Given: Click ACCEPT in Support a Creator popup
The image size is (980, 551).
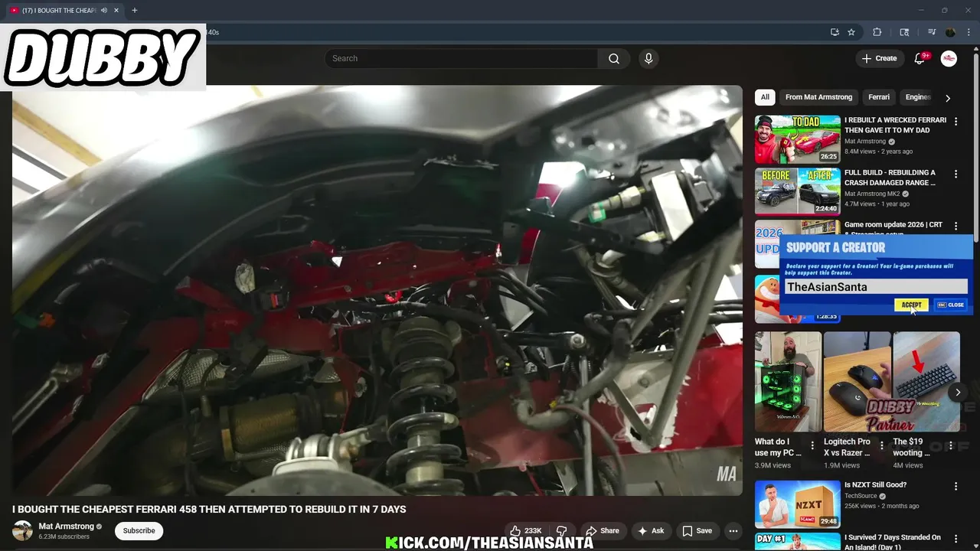Looking at the screenshot, I should [x=911, y=305].
